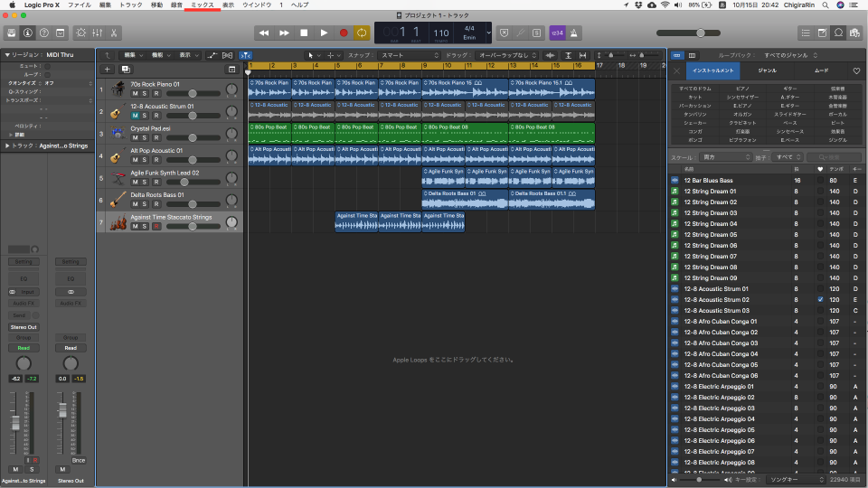Adjust the master volume slider
The image size is (868, 488).
pos(689,33)
